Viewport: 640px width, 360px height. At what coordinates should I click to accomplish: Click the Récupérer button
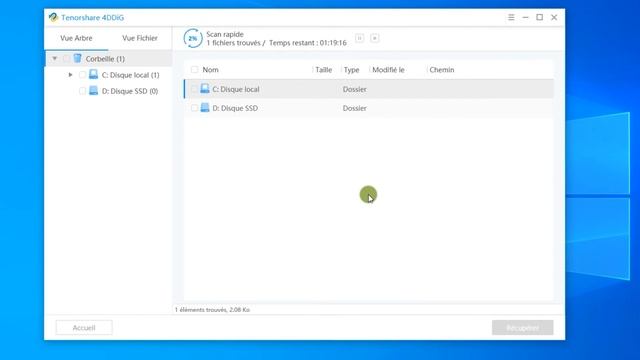click(x=522, y=328)
